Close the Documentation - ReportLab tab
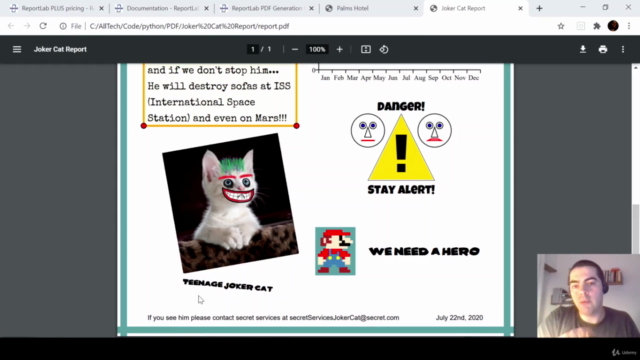The width and height of the screenshot is (640, 360). point(207,8)
